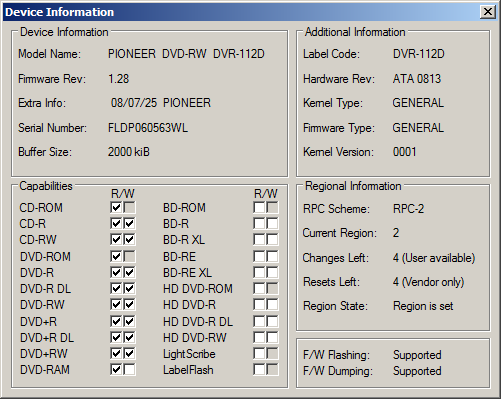Toggle the DVD-ROM write checkbox
Screen dimensions: 501x399
click(x=130, y=256)
